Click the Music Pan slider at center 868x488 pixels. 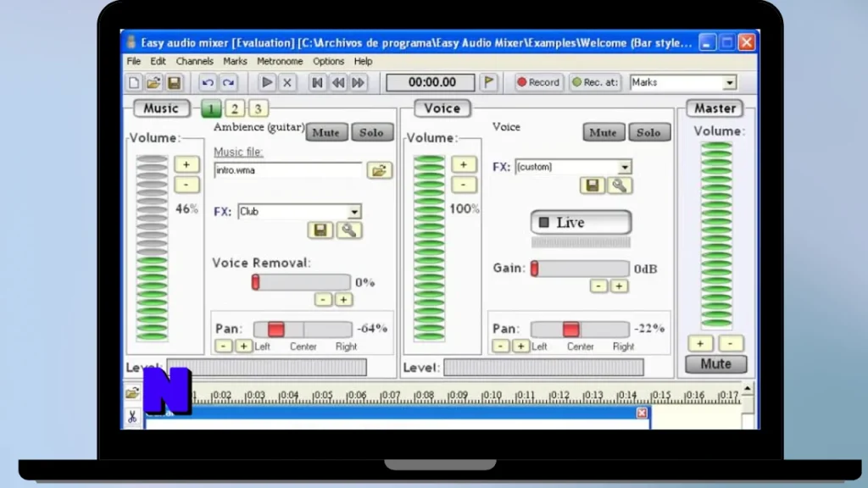[x=303, y=330]
